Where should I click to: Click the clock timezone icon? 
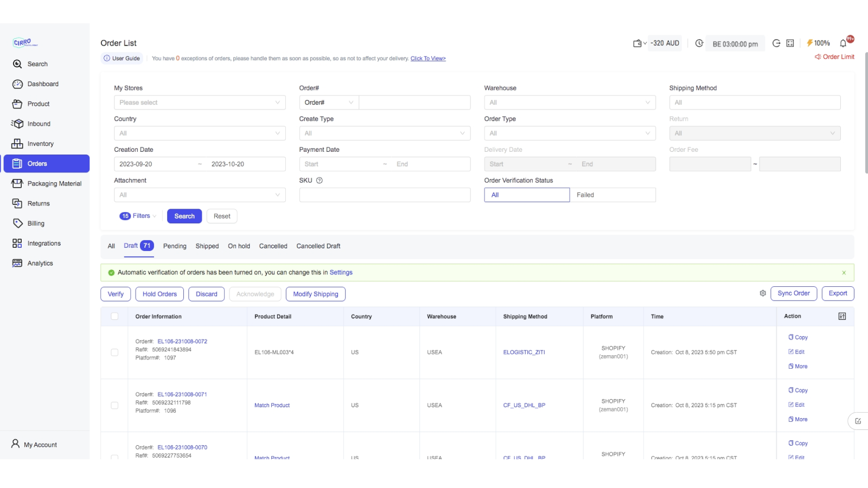point(699,43)
